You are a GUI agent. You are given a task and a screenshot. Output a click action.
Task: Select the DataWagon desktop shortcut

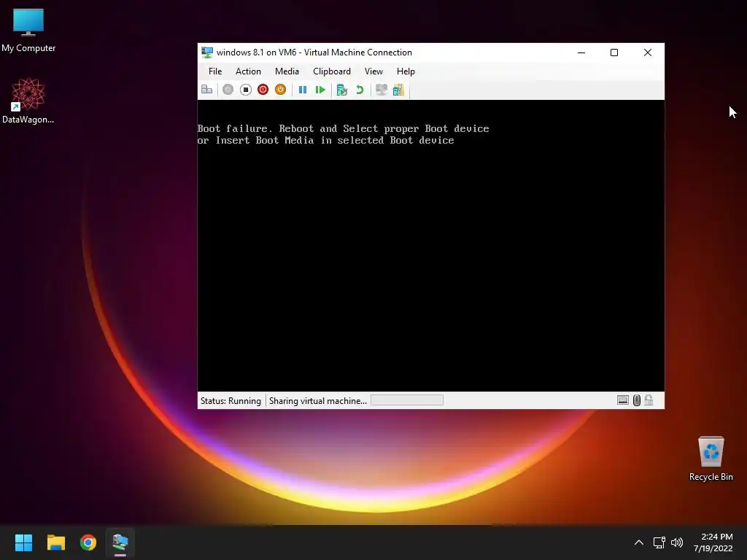click(28, 101)
